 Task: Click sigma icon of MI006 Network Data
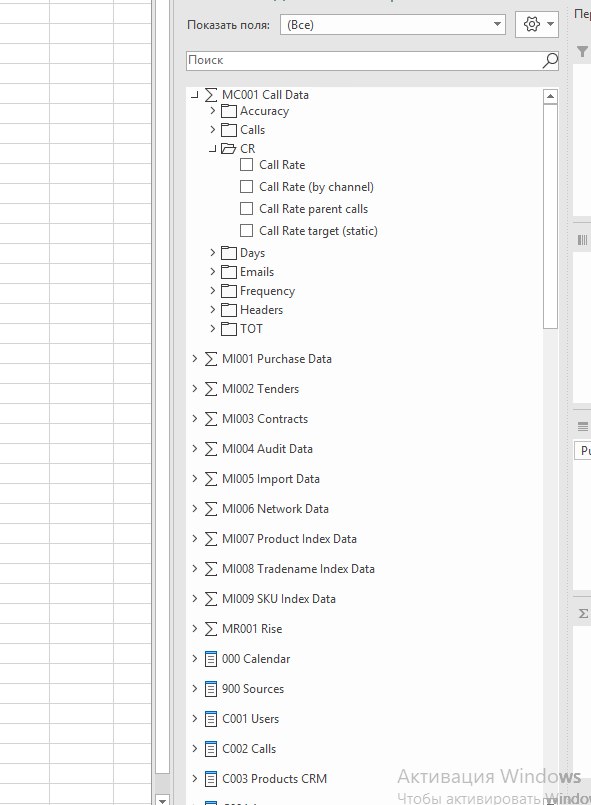point(211,509)
